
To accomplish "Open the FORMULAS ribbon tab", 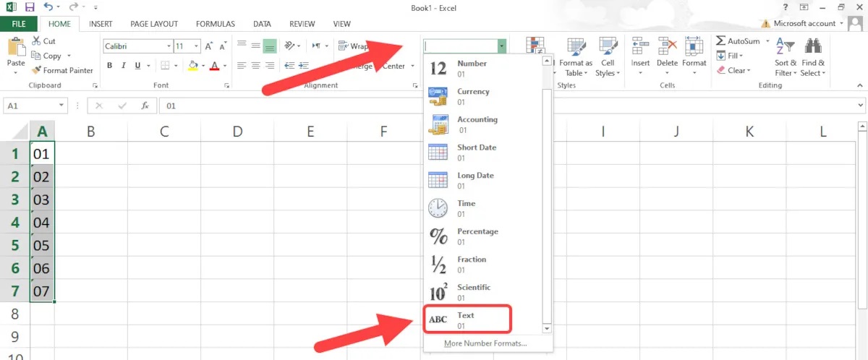I will pos(215,24).
